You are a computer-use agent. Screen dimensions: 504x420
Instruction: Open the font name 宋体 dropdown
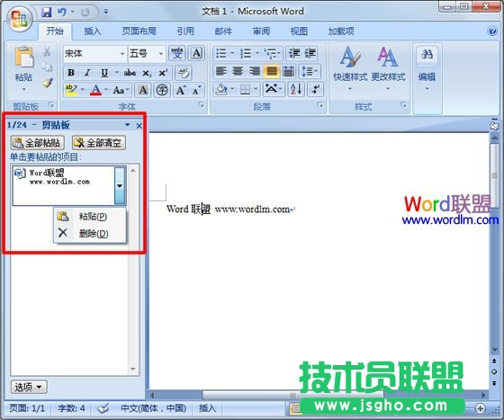(x=122, y=54)
